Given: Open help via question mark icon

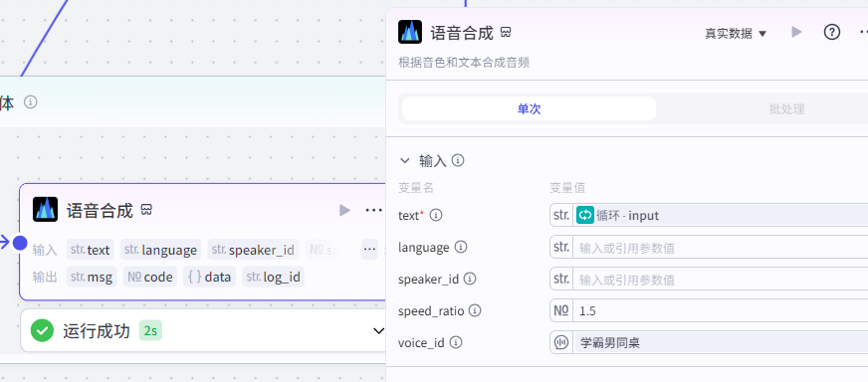Looking at the screenshot, I should click(x=832, y=32).
